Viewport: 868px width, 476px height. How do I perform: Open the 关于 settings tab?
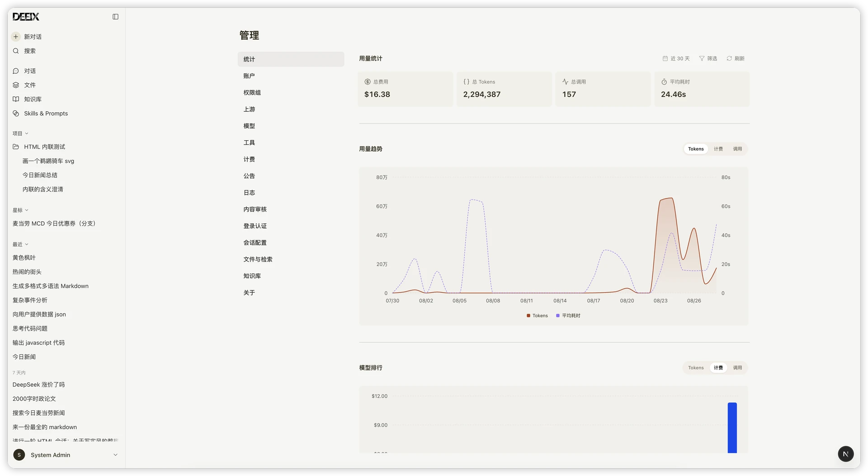click(x=291, y=293)
